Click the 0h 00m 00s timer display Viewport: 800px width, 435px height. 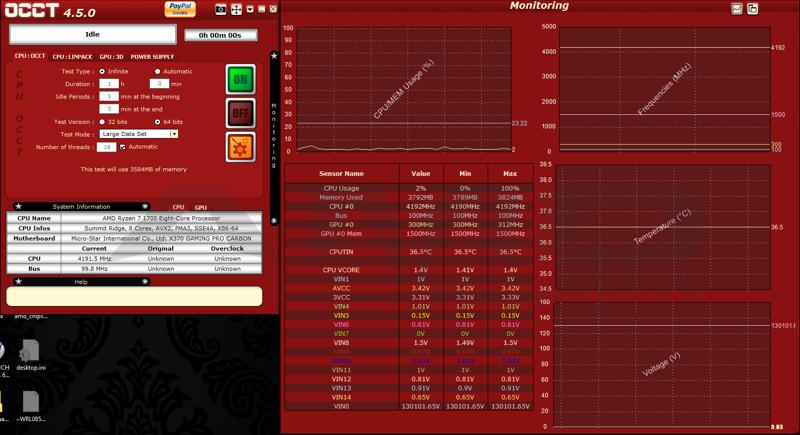220,35
